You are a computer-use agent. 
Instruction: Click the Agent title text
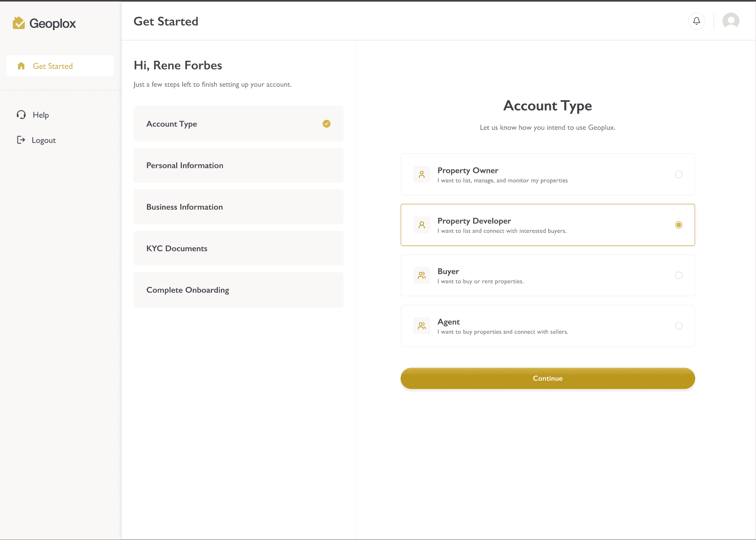[448, 322]
